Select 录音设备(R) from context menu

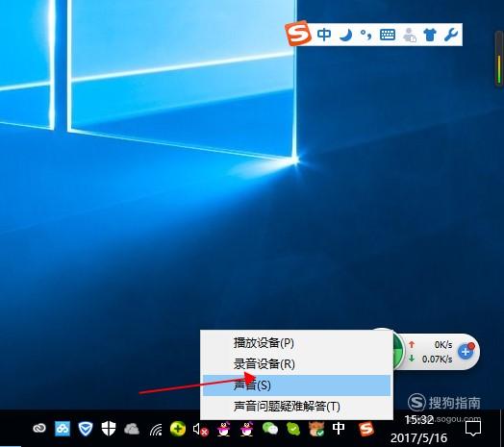pyautogui.click(x=296, y=363)
